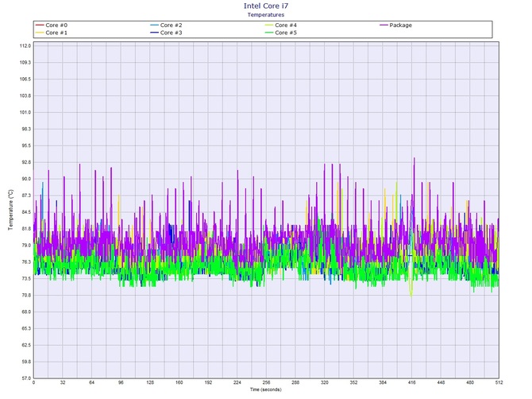Click the 112.0 value on the temperature axis

point(25,46)
